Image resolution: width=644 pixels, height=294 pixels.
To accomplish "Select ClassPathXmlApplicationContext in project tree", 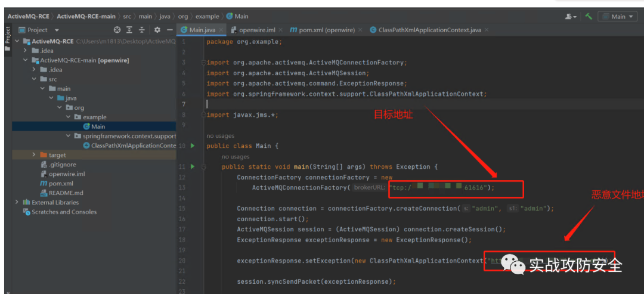I will [129, 146].
